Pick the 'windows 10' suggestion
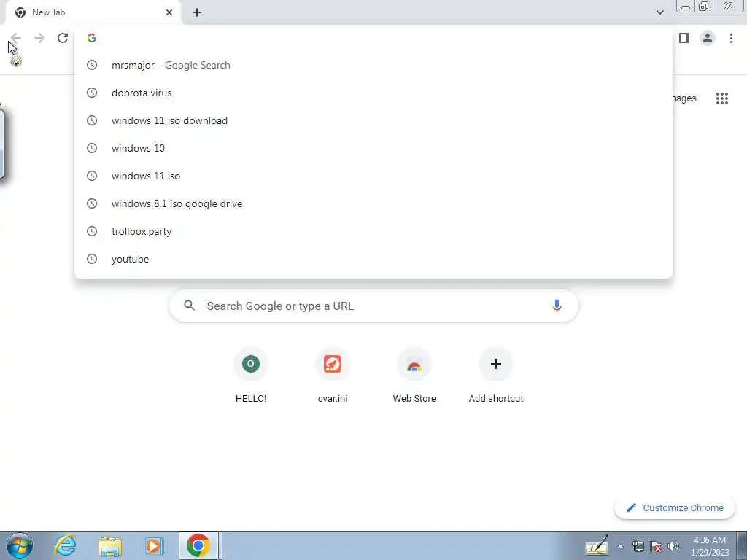The width and height of the screenshot is (747, 560). tap(373, 148)
